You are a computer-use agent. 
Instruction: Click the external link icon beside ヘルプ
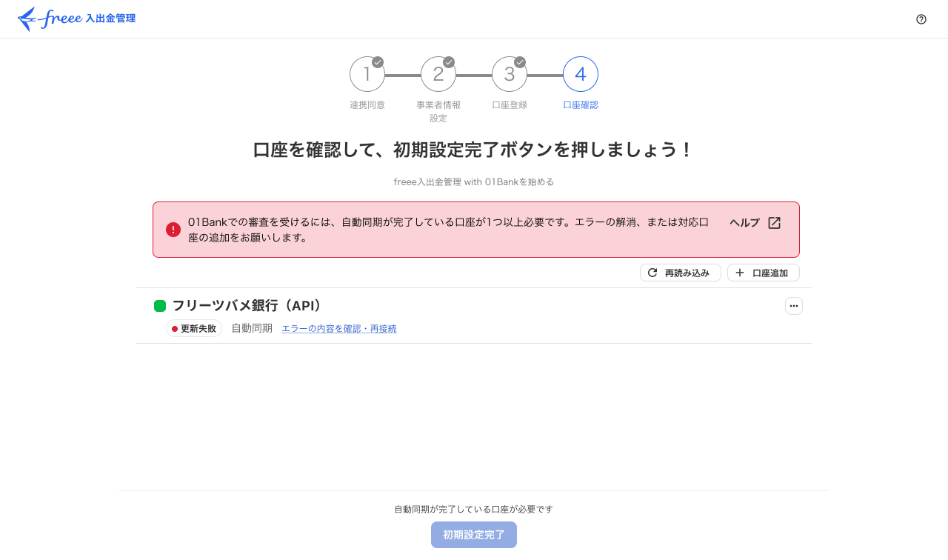point(774,223)
